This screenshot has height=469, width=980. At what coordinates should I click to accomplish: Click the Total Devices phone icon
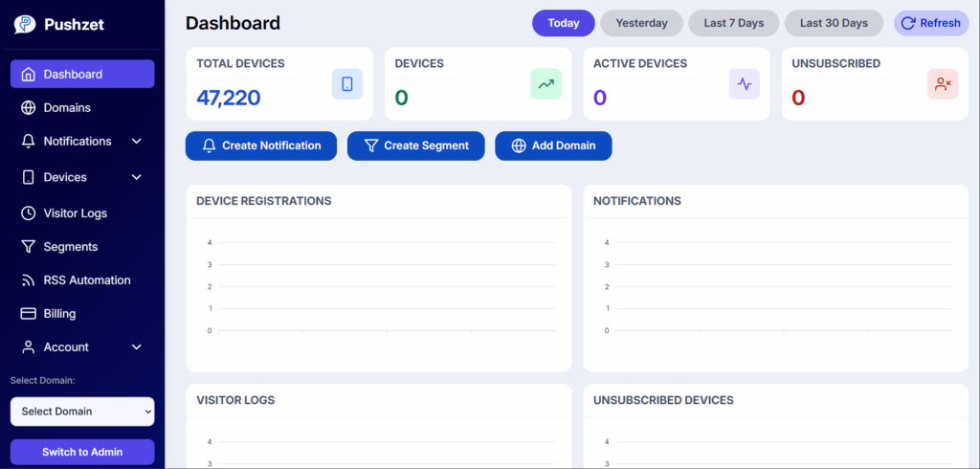[x=346, y=84]
